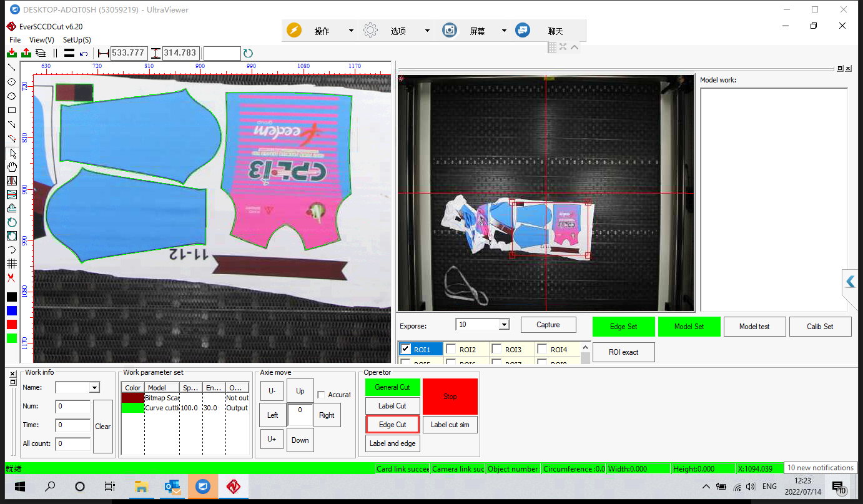Expand the UltraViewer options dropdown arrow
The height and width of the screenshot is (504, 863).
[428, 31]
